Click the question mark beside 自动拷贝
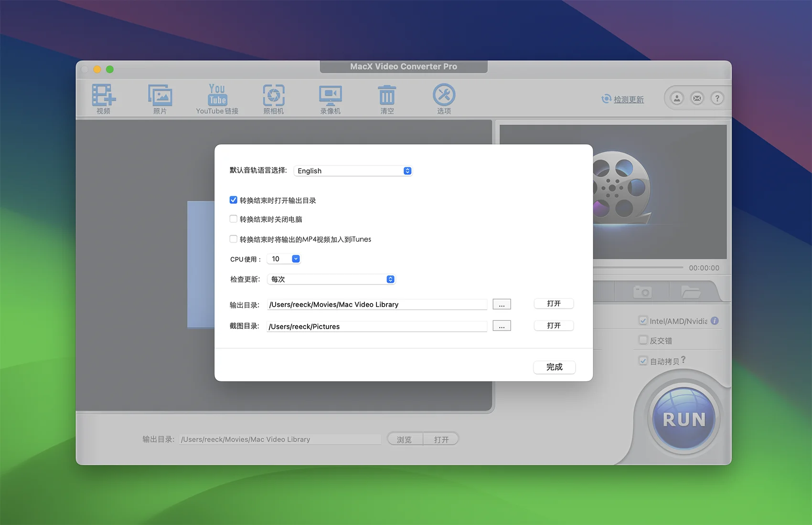Screen dimensions: 812x525 point(684,360)
